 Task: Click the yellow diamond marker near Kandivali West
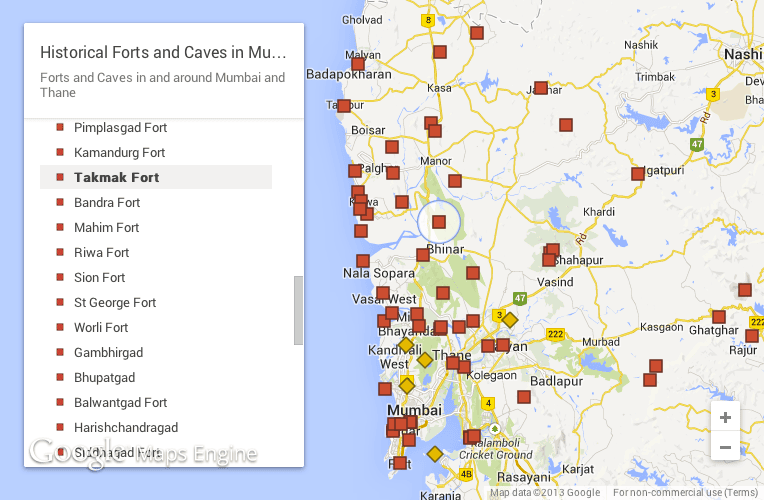pos(406,345)
